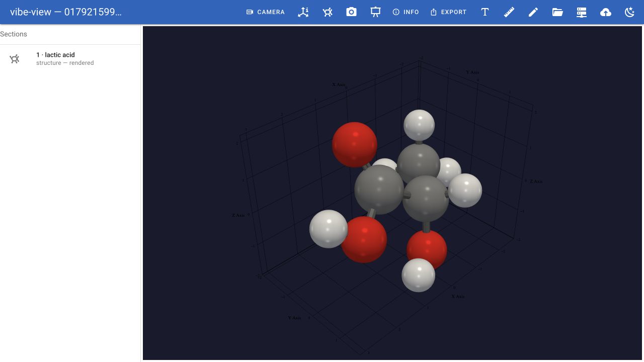Open the Camera settings button
Image resolution: width=644 pixels, height=362 pixels.
coord(265,12)
